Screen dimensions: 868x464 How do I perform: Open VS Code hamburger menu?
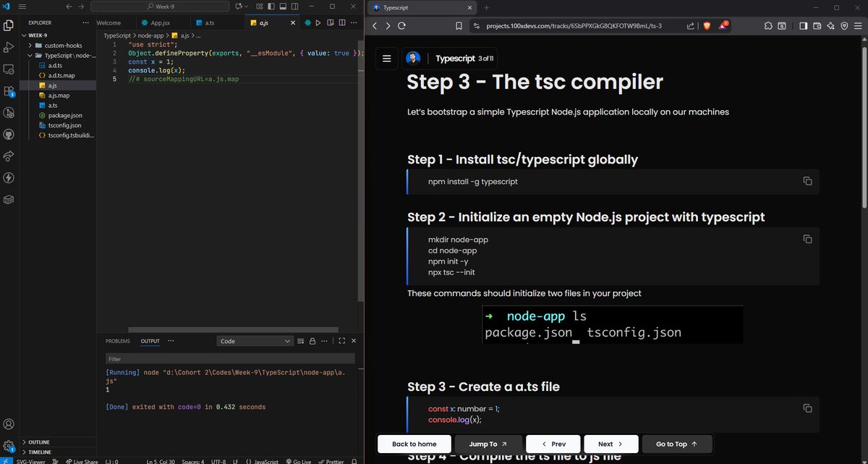(22, 7)
